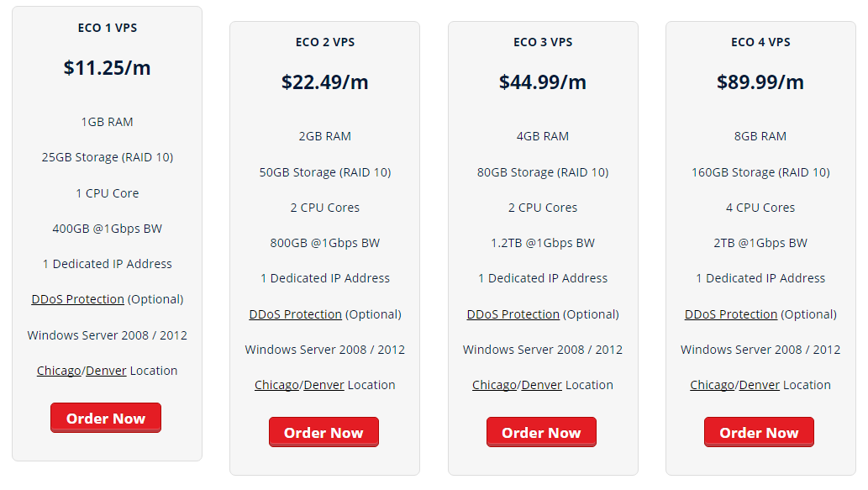Follow the Chicago link in ECO 1 card
The width and height of the screenshot is (868, 490).
(59, 371)
